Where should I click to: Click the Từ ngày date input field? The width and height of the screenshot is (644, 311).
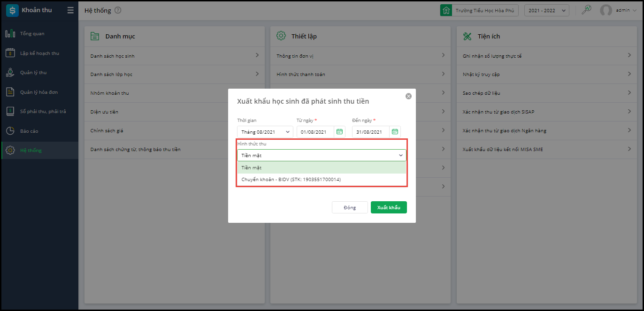(x=315, y=132)
